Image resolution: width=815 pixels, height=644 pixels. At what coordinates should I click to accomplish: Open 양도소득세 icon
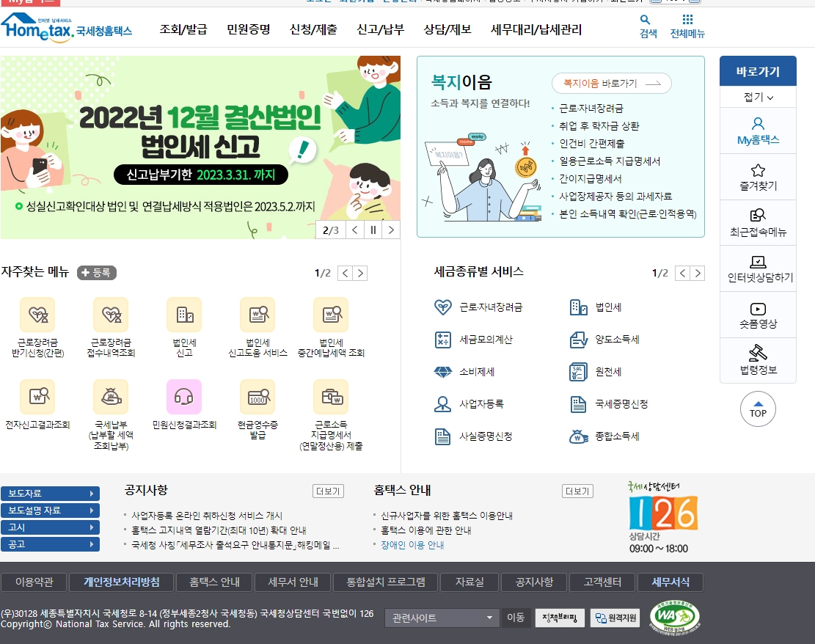[x=579, y=340]
